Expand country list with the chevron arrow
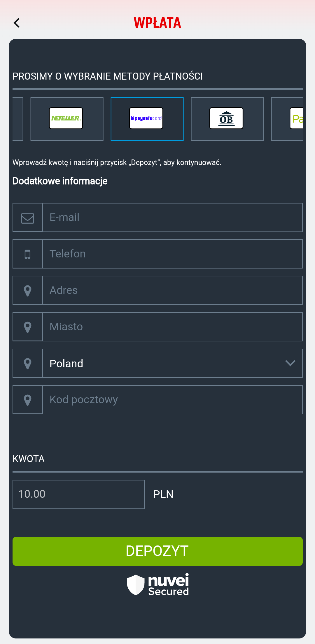Screen dimensions: 315x644 point(290,363)
